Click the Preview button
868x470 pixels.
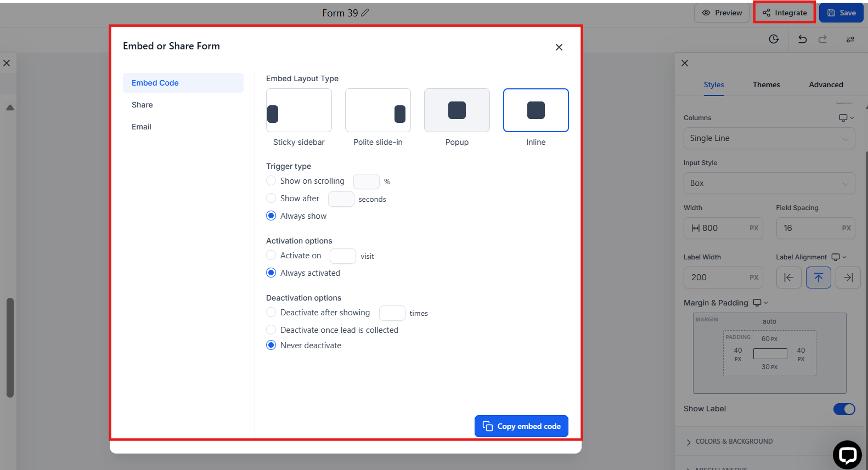coord(722,13)
